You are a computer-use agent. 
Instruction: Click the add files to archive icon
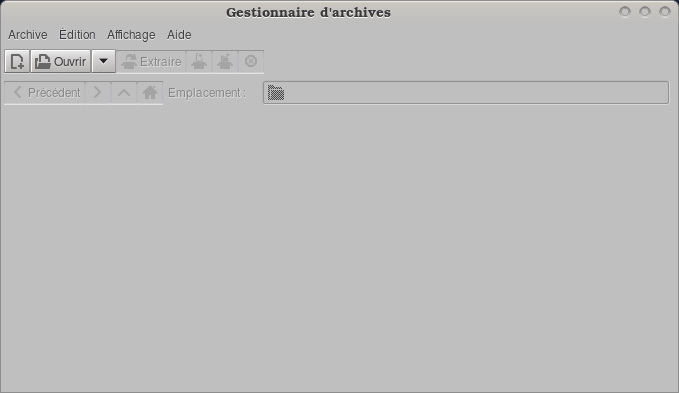199,61
